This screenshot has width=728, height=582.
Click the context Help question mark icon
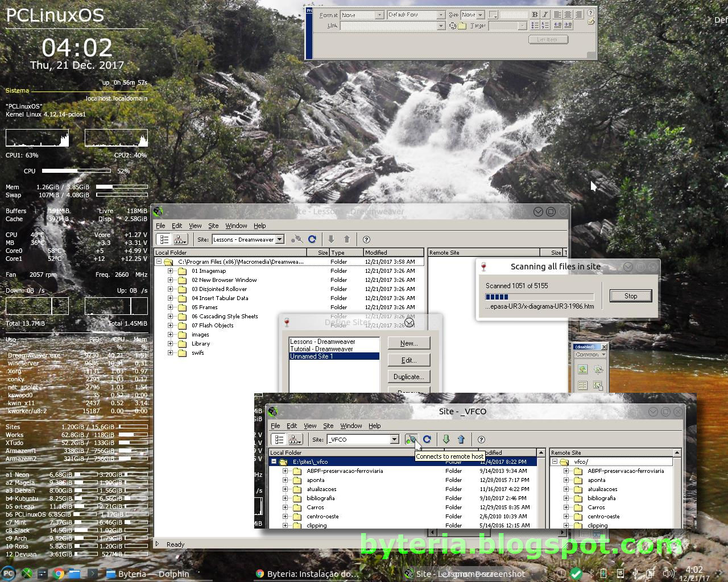591,13
